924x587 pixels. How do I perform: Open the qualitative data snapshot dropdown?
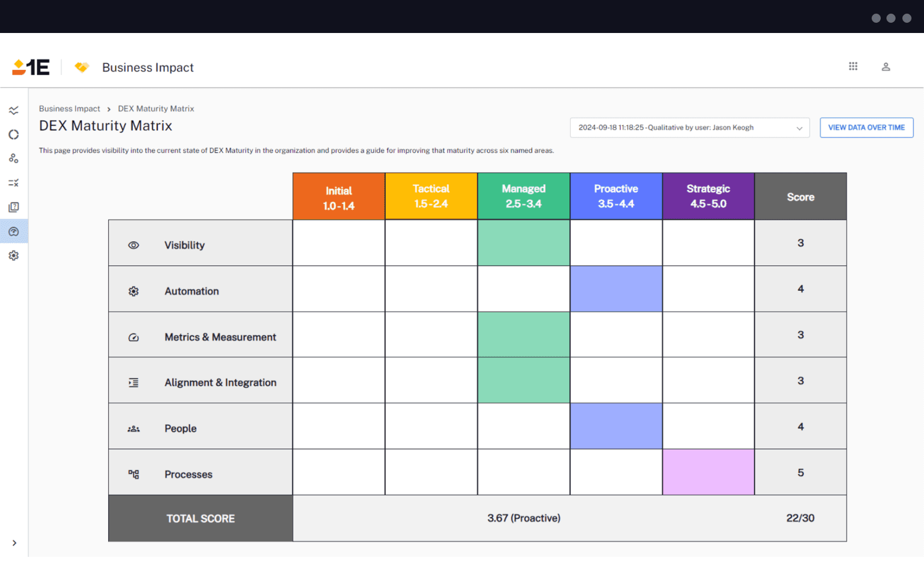tap(689, 127)
